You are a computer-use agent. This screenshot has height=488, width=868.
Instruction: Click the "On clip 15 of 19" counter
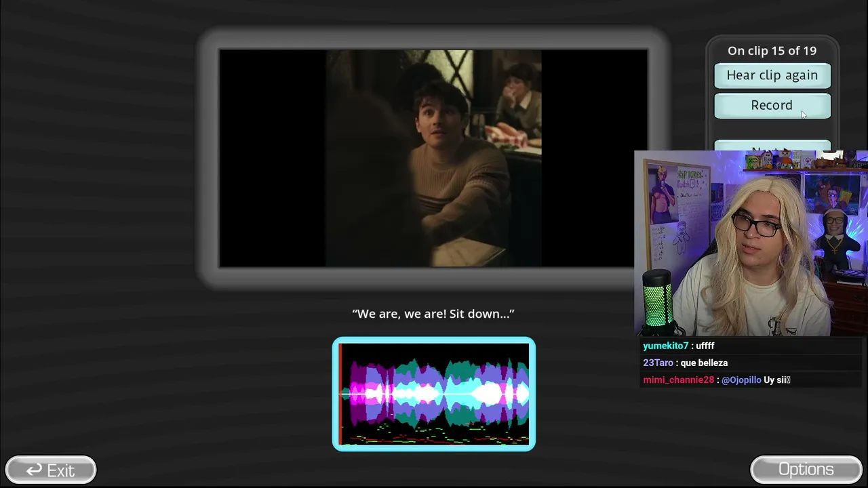click(772, 51)
